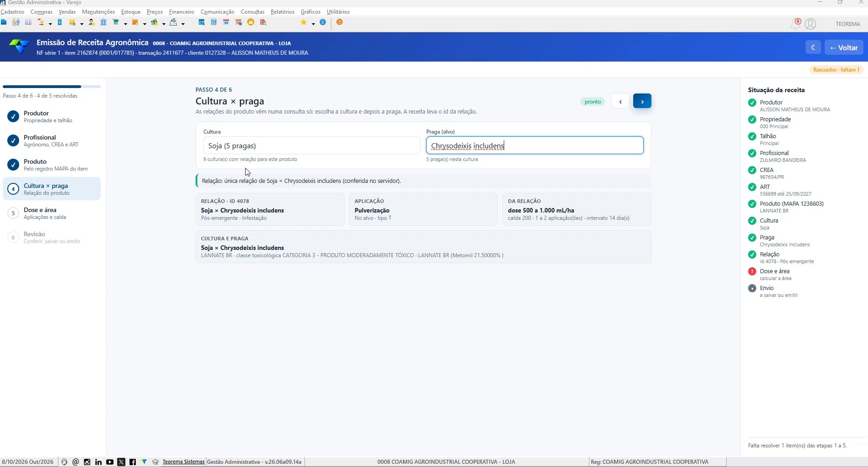Open YouTube icon in status bar
This screenshot has height=467, width=868.
point(110,462)
